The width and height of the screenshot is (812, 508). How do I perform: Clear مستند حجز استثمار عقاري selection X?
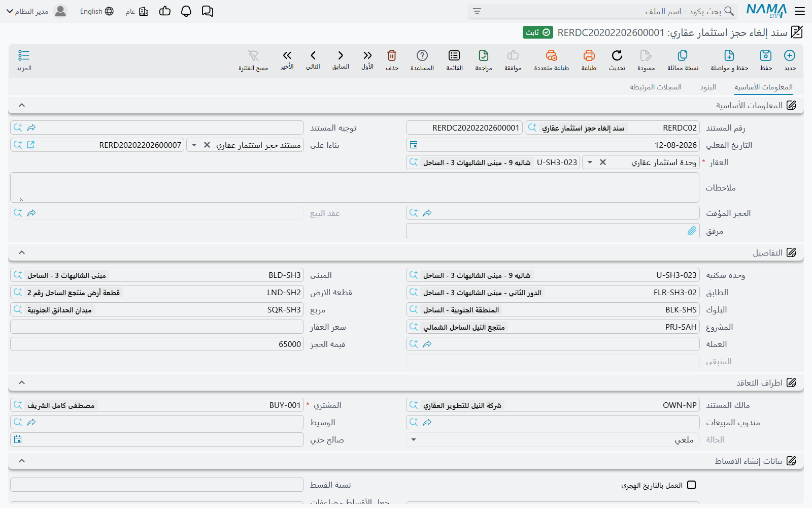pos(207,145)
